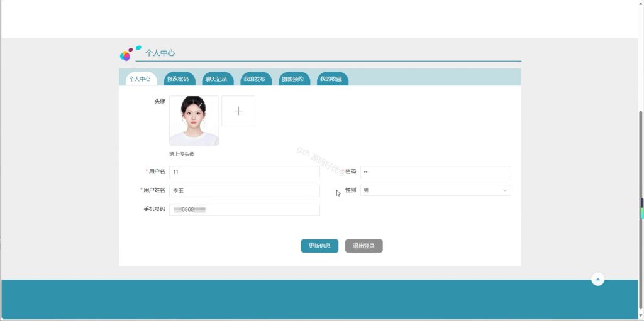The width and height of the screenshot is (644, 321).
Task: View the 我的收藏 tab
Action: coord(331,79)
